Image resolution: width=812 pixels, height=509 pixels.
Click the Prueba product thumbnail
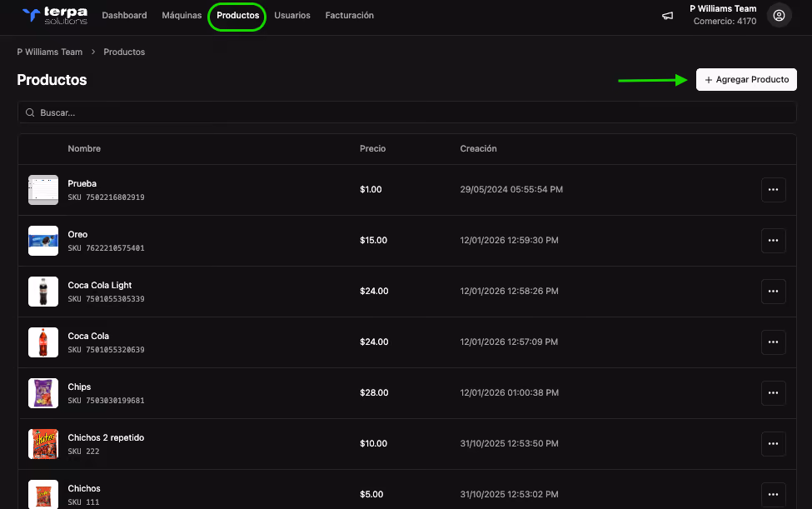pyautogui.click(x=43, y=189)
